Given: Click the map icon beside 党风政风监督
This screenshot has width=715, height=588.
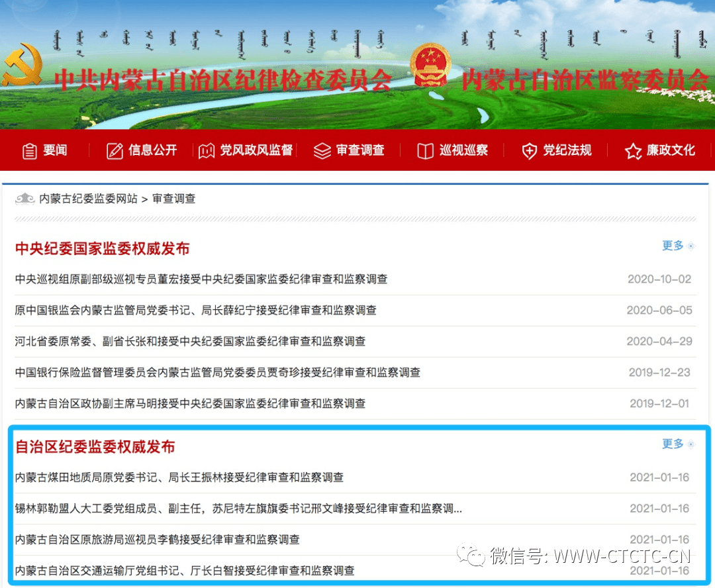Looking at the screenshot, I should coord(206,151).
